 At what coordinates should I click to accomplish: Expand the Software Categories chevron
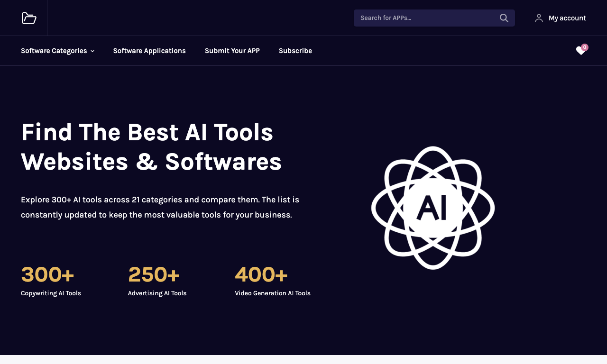pyautogui.click(x=92, y=51)
